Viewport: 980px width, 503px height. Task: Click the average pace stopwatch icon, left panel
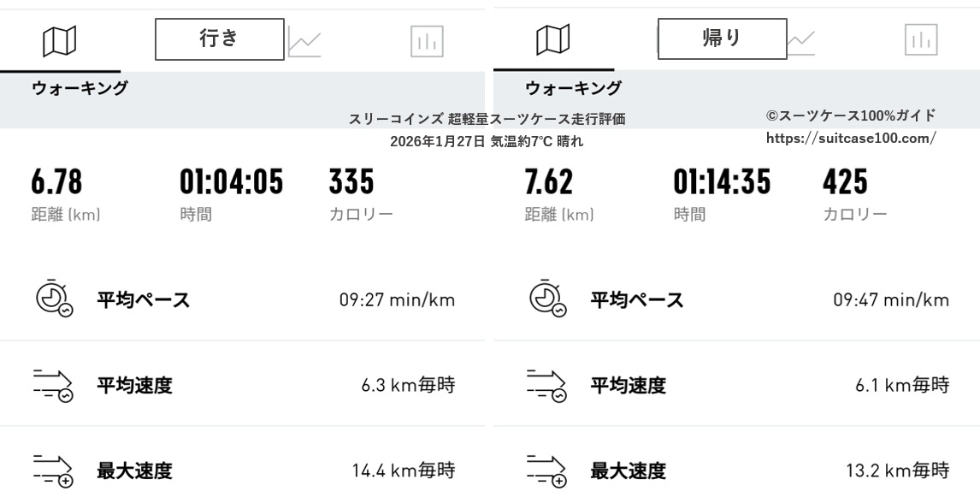[x=53, y=299]
